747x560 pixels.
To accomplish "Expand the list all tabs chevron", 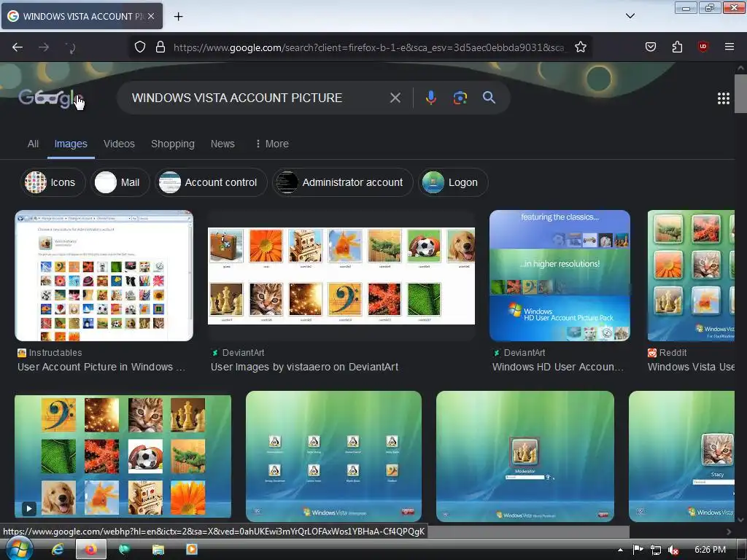I will tap(630, 16).
